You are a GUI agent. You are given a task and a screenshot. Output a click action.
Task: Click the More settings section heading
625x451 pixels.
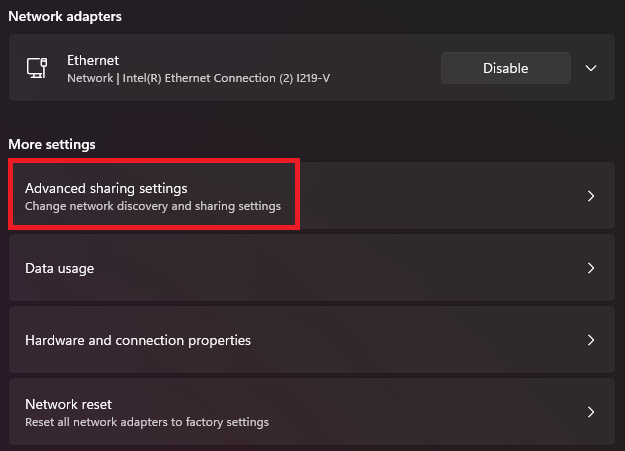click(52, 144)
